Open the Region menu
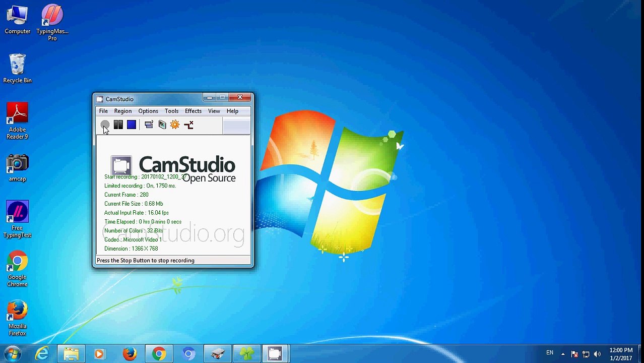Image resolution: width=644 pixels, height=363 pixels. pos(122,111)
